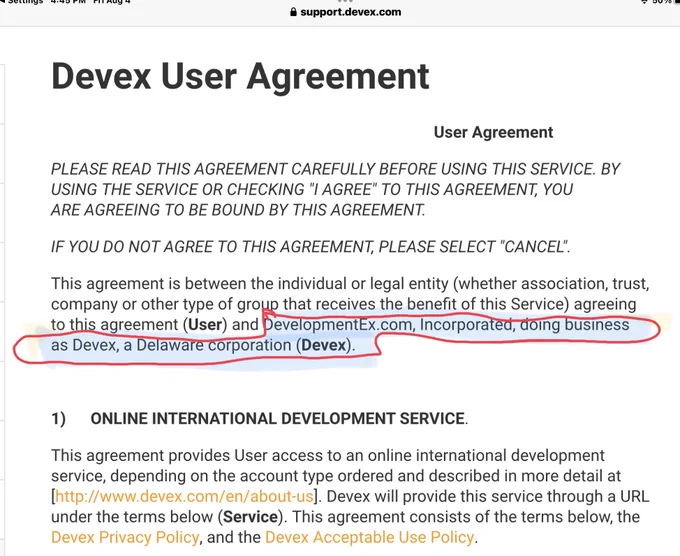
Task: Click 'a Delaware corporation' text
Action: pos(207,345)
